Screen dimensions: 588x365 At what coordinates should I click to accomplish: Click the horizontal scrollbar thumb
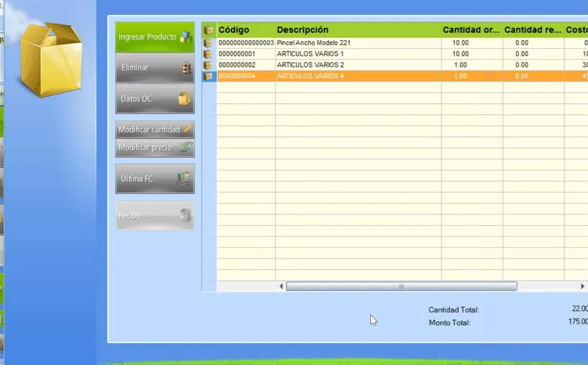point(402,286)
